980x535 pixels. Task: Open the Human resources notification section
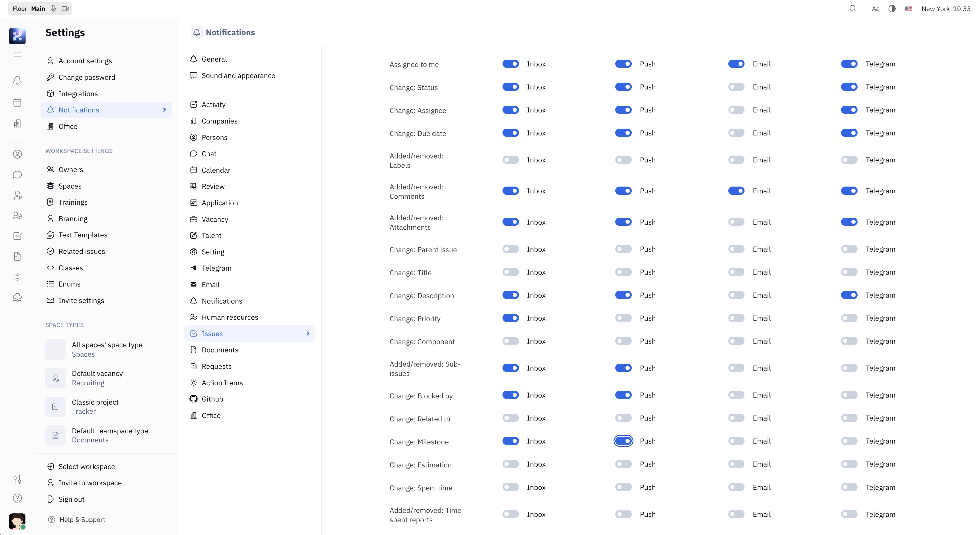230,317
